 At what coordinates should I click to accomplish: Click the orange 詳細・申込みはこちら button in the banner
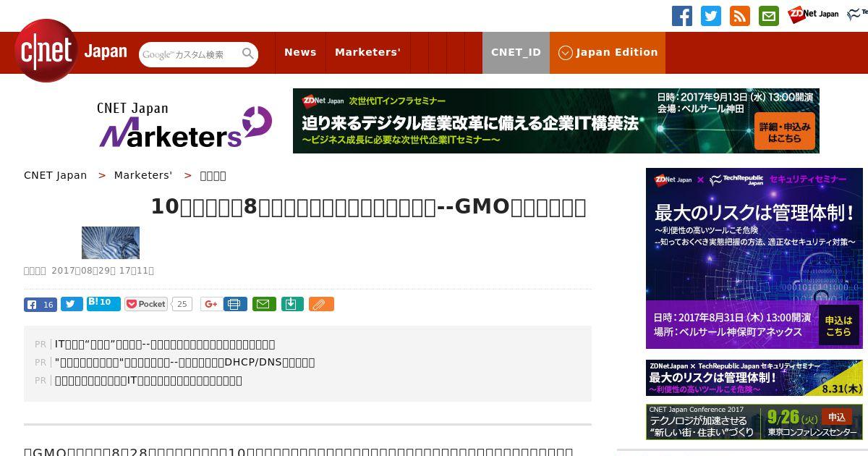(784, 132)
